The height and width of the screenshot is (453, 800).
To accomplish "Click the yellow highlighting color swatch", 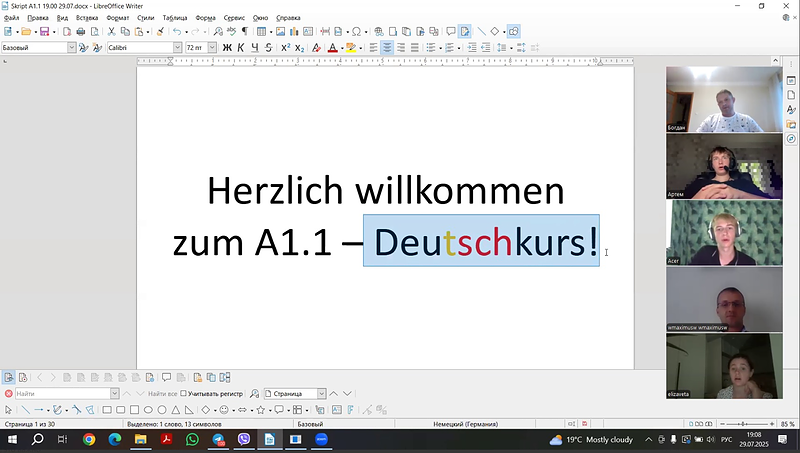I will [351, 47].
